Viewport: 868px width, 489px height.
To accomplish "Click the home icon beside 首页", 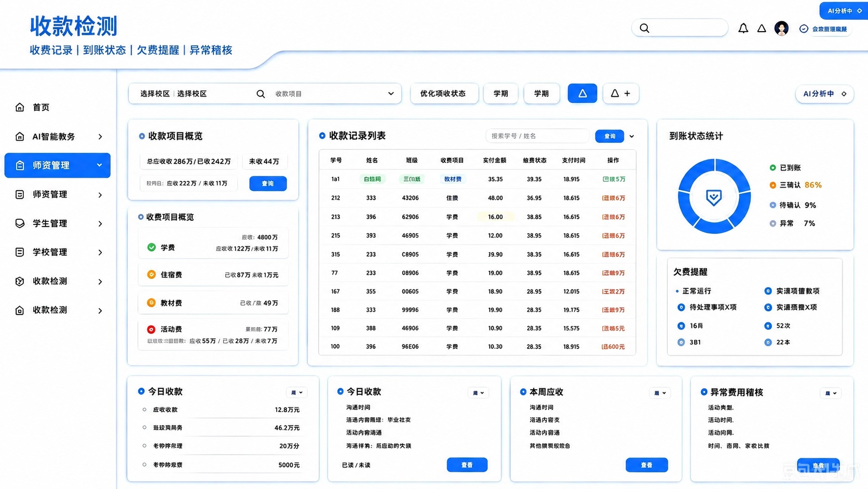I will point(20,107).
